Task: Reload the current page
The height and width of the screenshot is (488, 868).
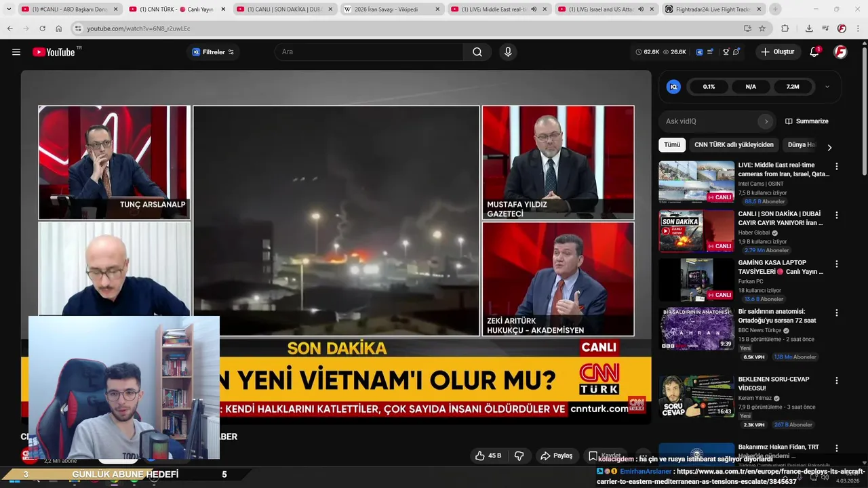Action: (42, 28)
